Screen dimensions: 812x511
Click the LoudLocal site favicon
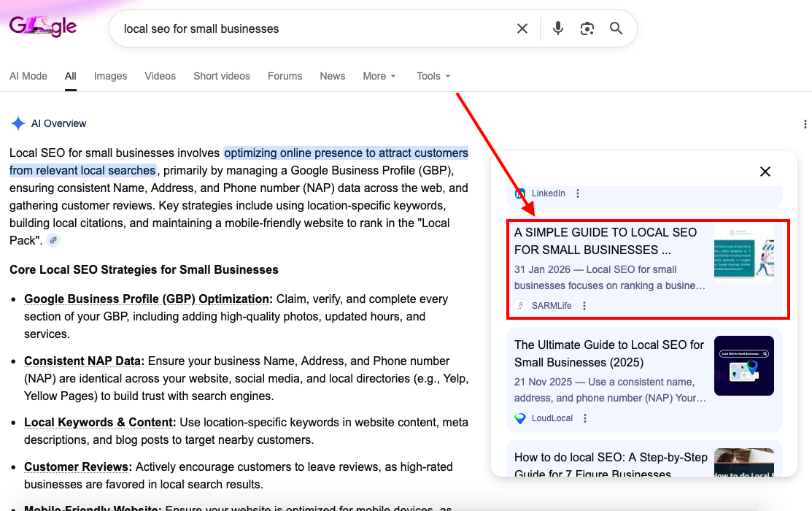click(x=519, y=418)
